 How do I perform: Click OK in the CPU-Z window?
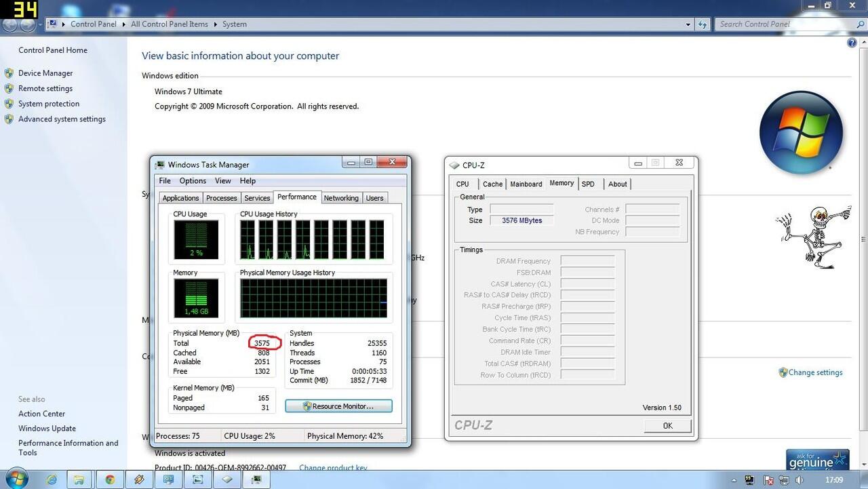[667, 425]
